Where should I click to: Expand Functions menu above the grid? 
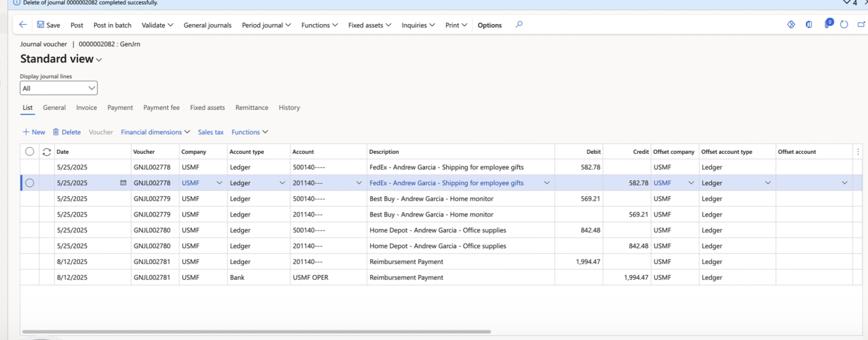click(250, 132)
